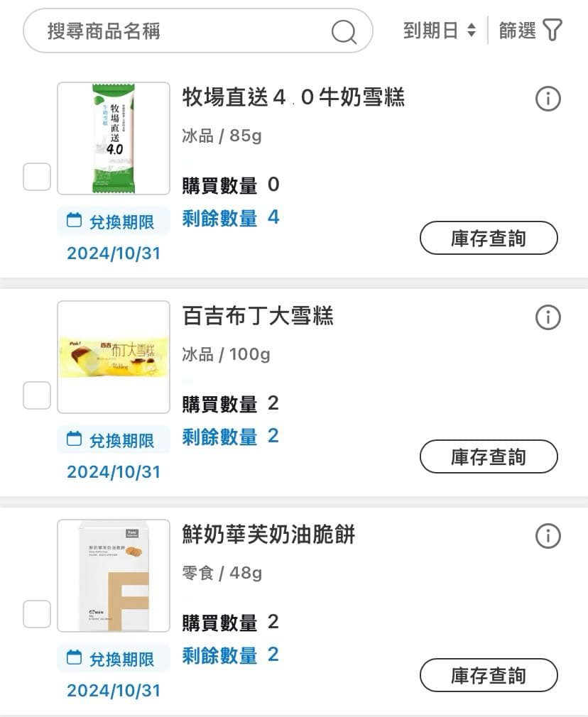Select the 百吉布丁大雪糕 checkbox
The height and width of the screenshot is (717, 588).
37,395
